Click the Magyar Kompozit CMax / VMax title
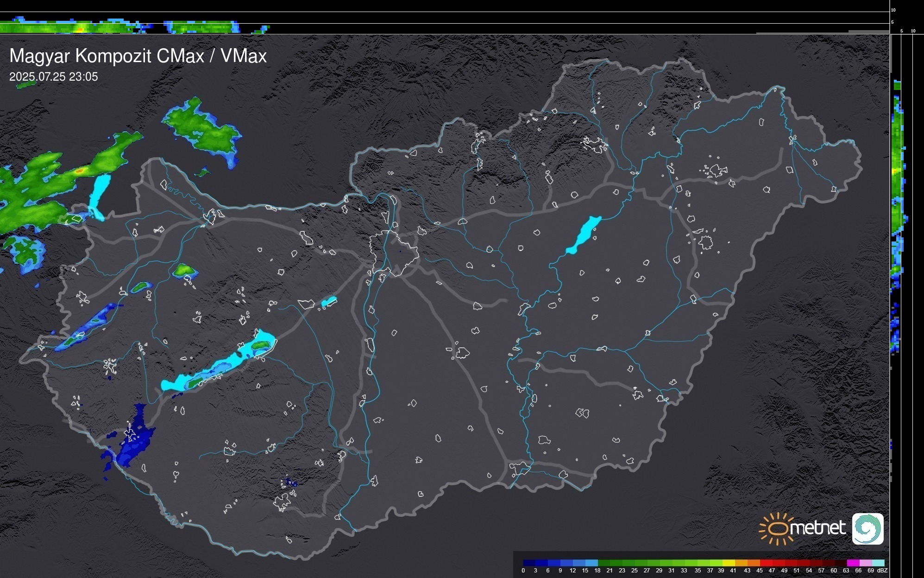 click(x=138, y=56)
